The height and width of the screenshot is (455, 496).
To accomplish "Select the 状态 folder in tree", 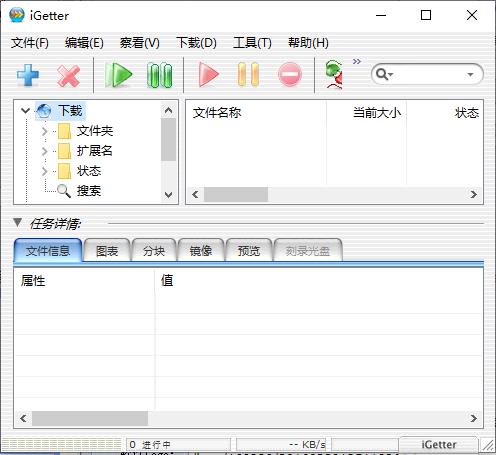I will [79, 171].
